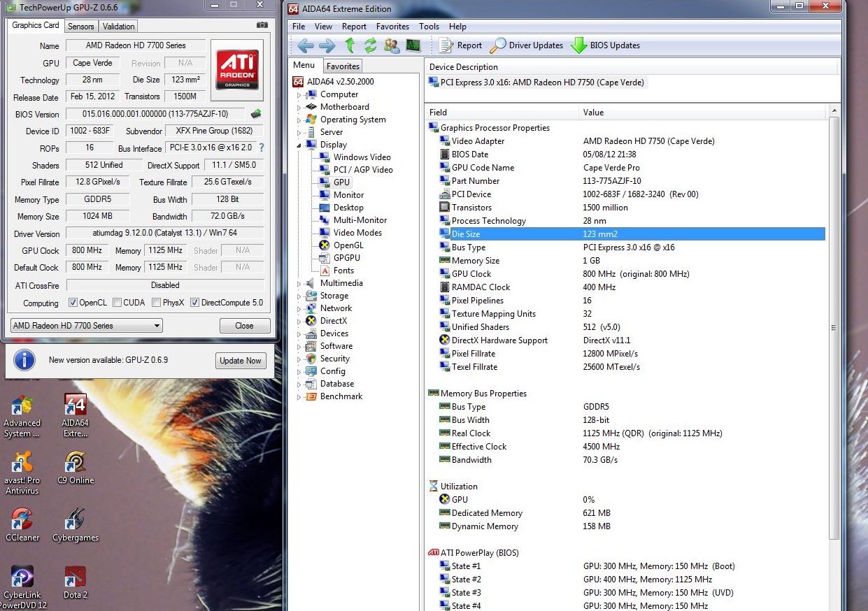Expand the Operating System tree node
The image size is (868, 611).
coord(299,120)
